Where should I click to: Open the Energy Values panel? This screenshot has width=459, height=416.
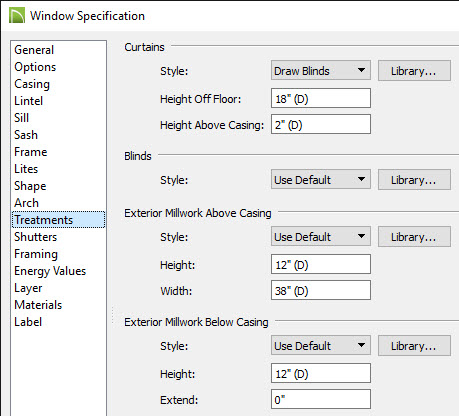pos(50,271)
